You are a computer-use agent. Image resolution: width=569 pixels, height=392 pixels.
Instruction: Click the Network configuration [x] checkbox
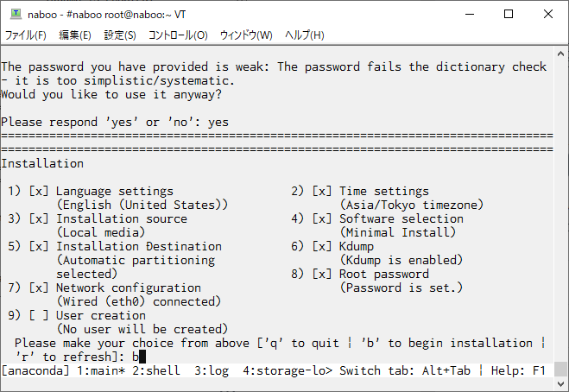pos(39,288)
